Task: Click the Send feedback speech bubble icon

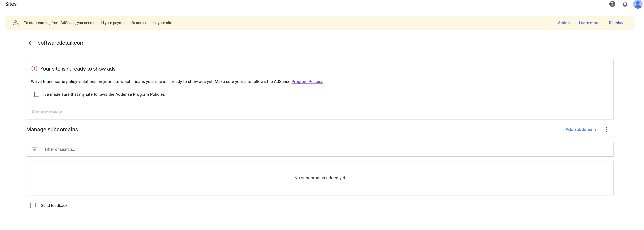Action: click(33, 205)
